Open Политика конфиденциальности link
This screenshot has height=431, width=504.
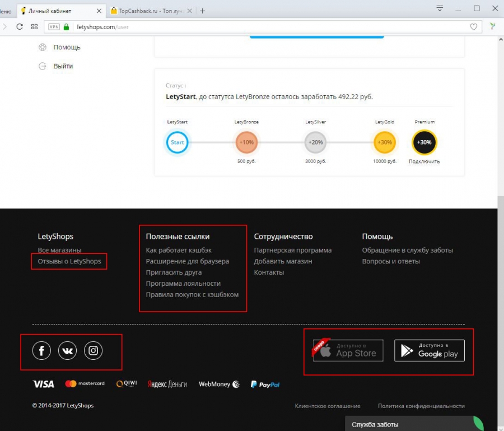click(x=421, y=406)
